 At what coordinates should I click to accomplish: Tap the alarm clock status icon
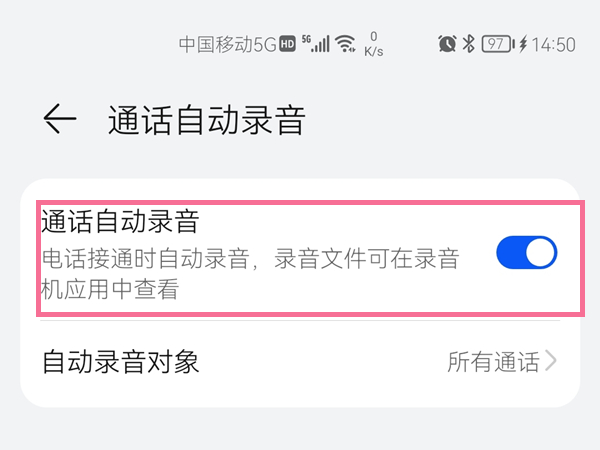click(446, 44)
